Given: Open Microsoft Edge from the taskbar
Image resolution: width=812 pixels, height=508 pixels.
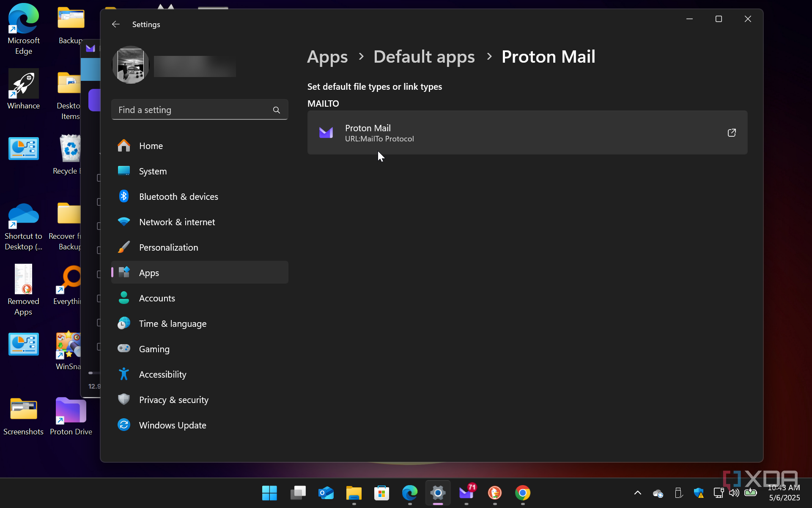Looking at the screenshot, I should click(410, 493).
